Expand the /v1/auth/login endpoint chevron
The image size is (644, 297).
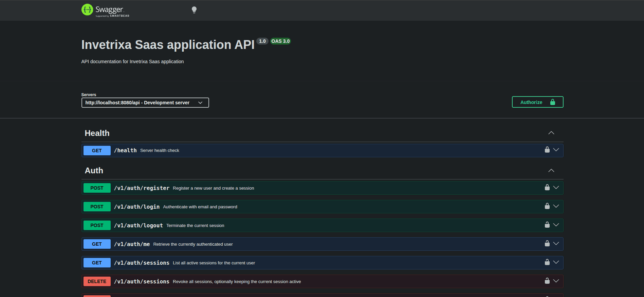coord(556,206)
